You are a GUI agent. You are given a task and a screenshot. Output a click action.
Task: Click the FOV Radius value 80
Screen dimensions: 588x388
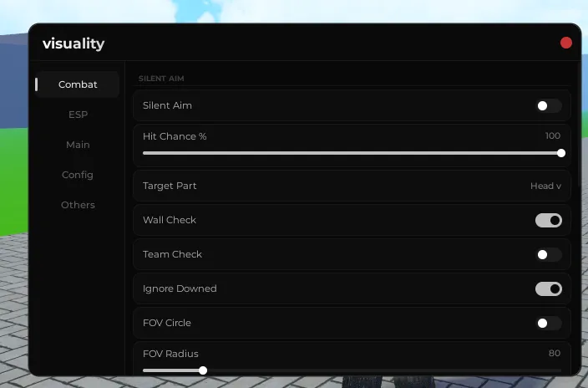pos(555,353)
